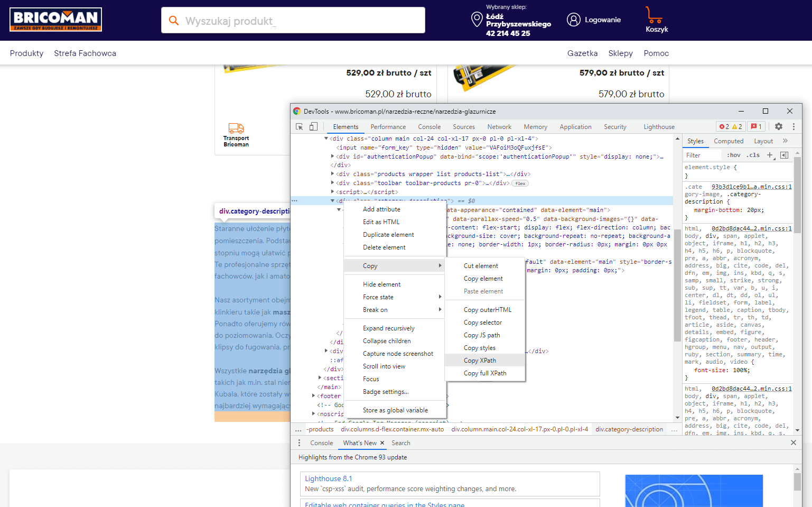Open the Lighthouse 8.1 link

[x=328, y=478]
